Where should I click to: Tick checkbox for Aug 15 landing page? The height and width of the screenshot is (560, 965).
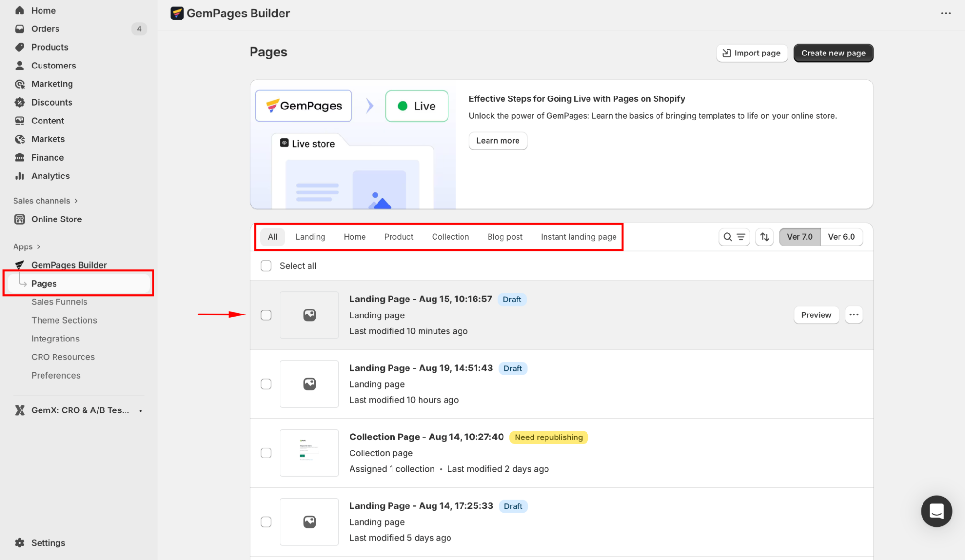(x=266, y=315)
